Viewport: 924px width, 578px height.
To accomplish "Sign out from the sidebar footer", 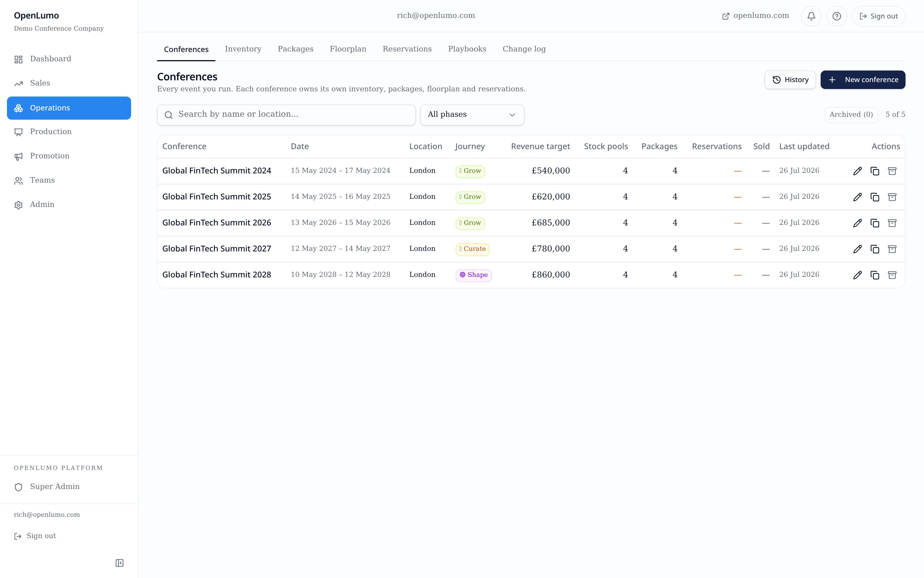I will [35, 536].
